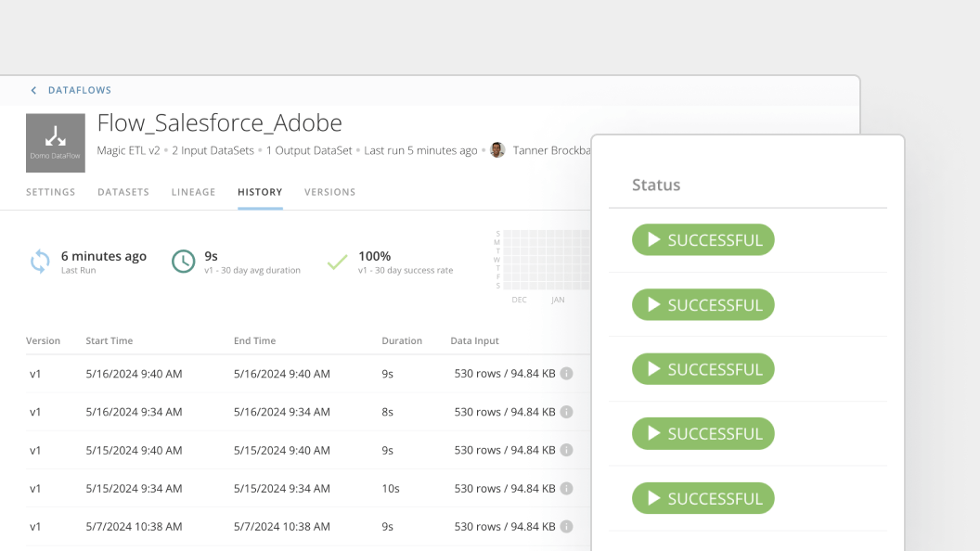Click the 9s duration in the 5/7/2024 row
The image size is (980, 551).
[x=388, y=527]
